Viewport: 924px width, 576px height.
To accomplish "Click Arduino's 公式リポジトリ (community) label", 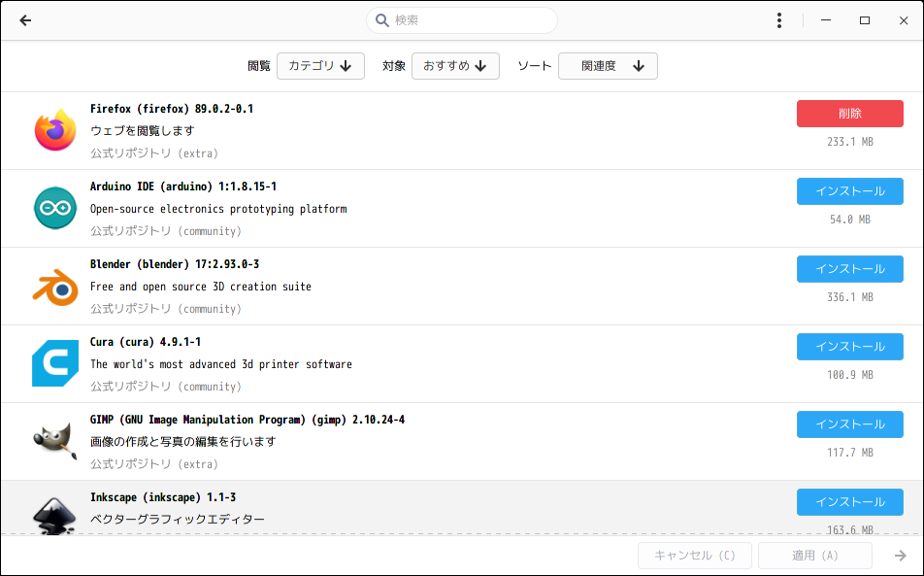I will pos(166,232).
